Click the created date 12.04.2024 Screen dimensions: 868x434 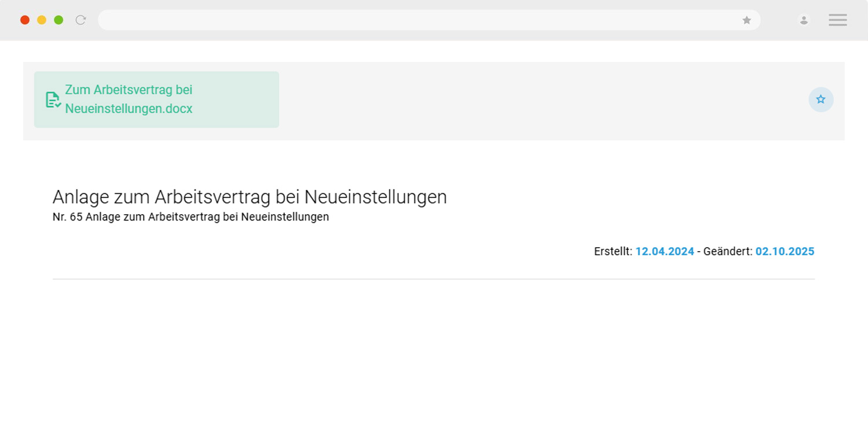click(x=664, y=252)
